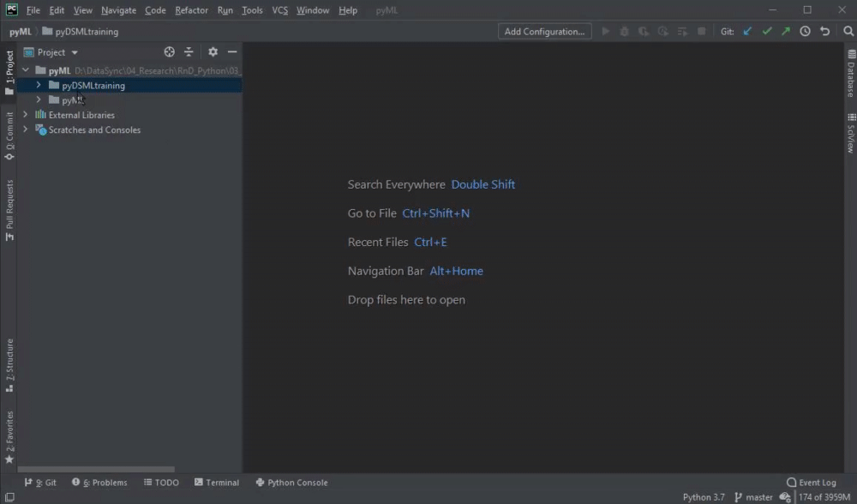Click the Python 3.7 interpreter selector
857x504 pixels.
[x=704, y=497]
